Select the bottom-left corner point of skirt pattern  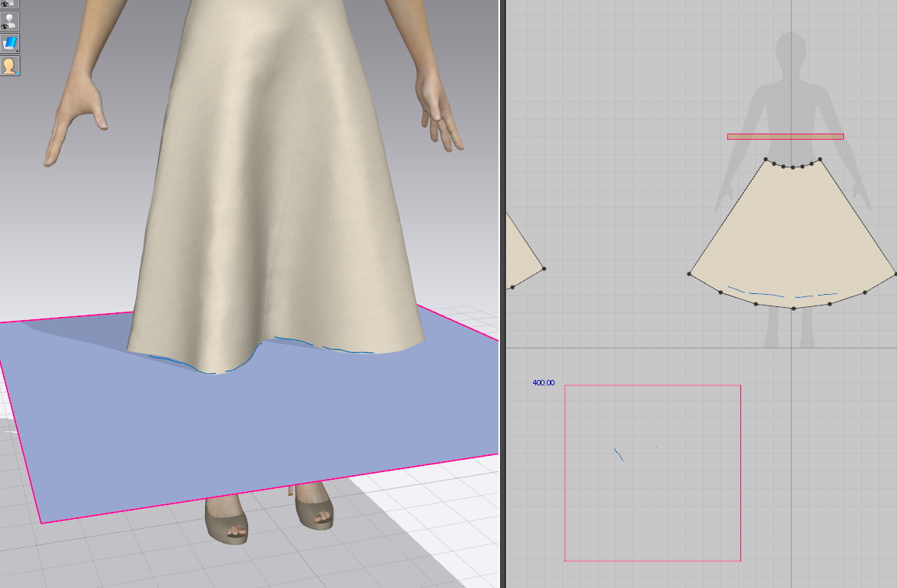tap(689, 274)
